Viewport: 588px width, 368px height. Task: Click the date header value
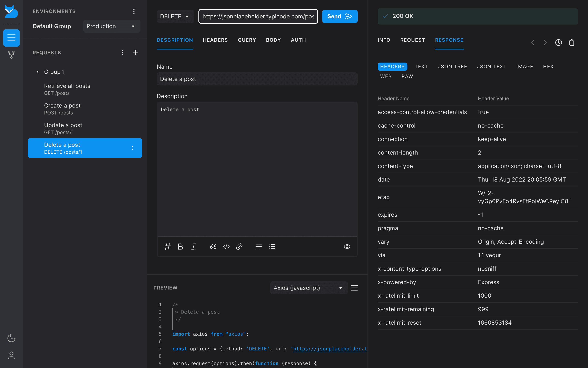pos(522,180)
